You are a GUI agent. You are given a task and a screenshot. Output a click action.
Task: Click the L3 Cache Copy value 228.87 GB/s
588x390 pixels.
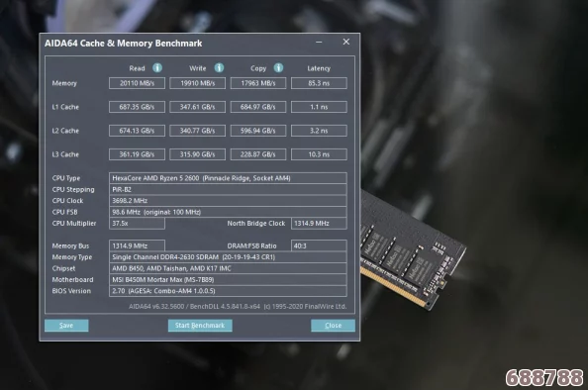[258, 154]
